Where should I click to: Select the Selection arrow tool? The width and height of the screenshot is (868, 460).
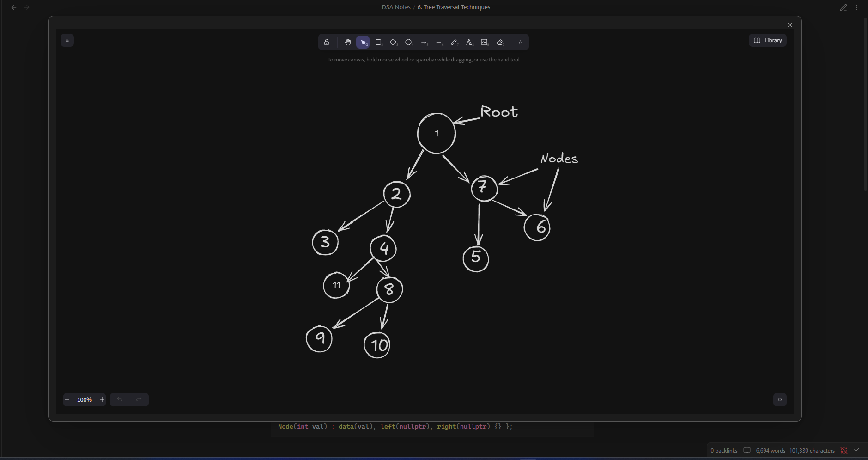pos(363,42)
